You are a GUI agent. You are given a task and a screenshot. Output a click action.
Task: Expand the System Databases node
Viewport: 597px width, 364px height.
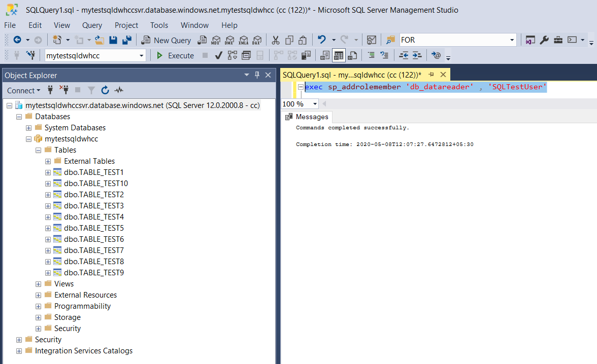tap(29, 128)
